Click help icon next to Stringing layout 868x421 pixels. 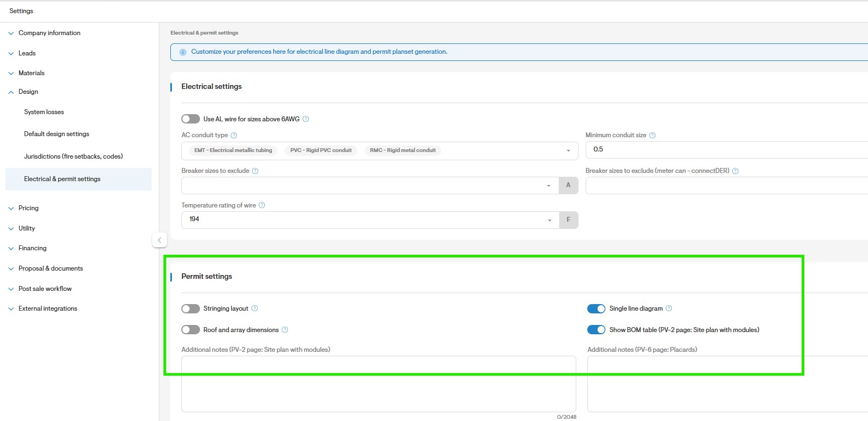coord(255,308)
